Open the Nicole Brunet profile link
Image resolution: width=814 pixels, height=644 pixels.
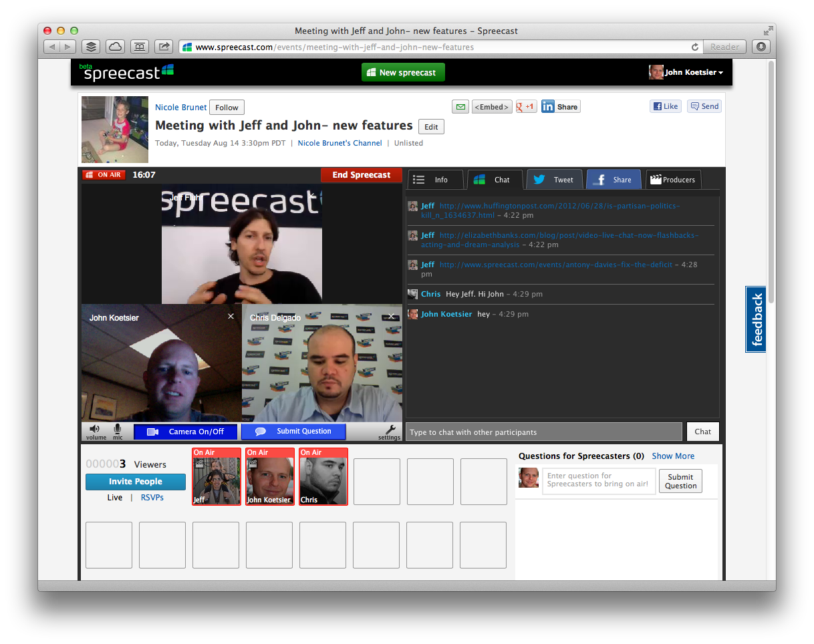pos(181,108)
